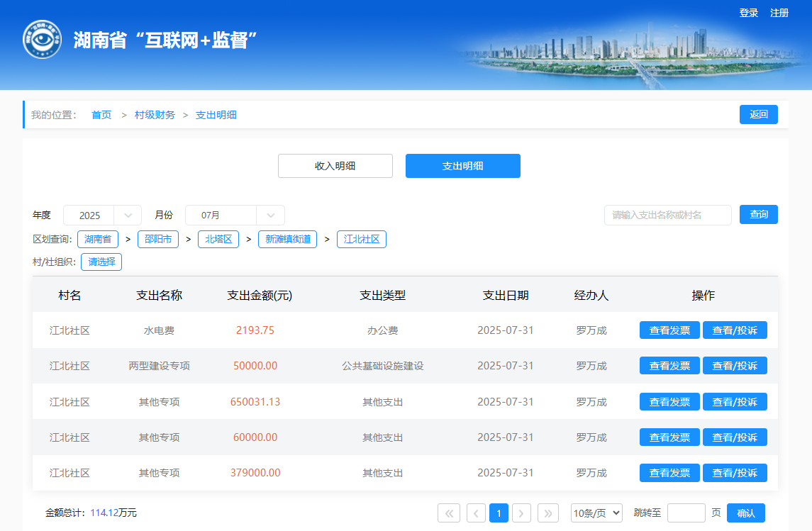Expand the 月份 07月 dropdown
812x531 pixels.
235,216
